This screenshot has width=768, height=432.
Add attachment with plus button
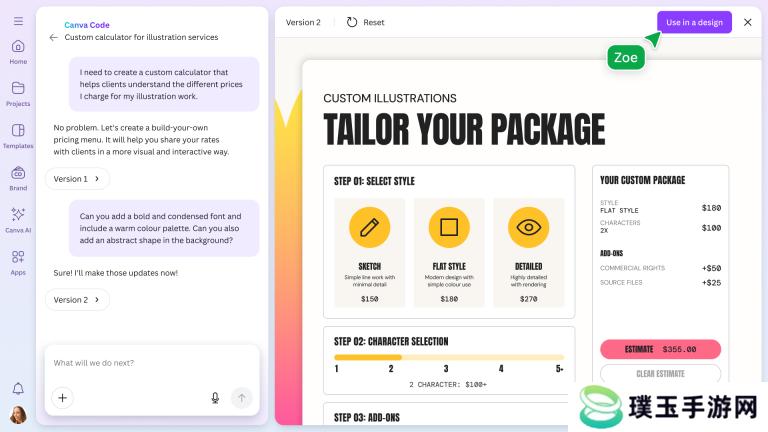tap(62, 398)
